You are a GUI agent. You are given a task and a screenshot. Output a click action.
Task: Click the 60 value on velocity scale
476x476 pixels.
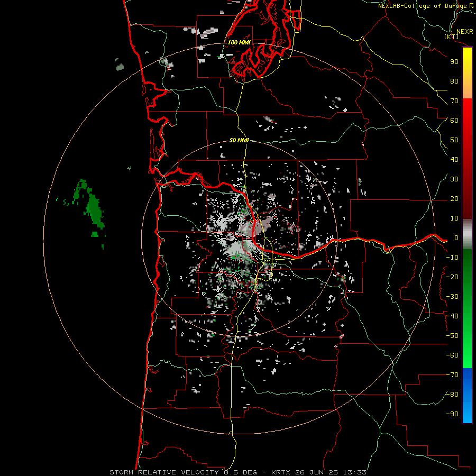[454, 121]
